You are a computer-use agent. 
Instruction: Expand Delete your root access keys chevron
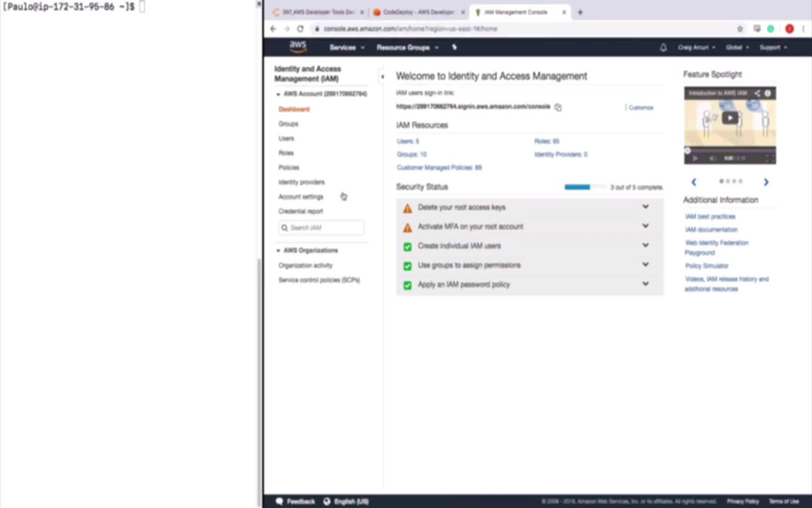[646, 206]
